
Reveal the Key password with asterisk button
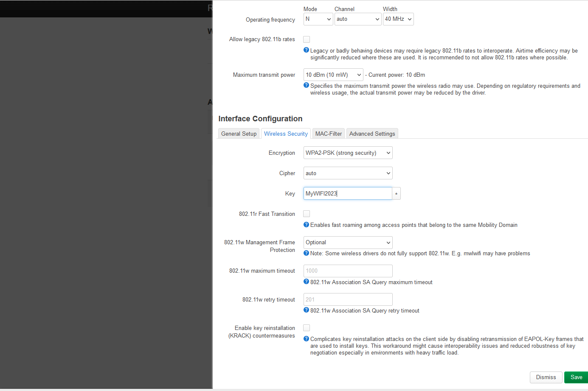point(396,194)
